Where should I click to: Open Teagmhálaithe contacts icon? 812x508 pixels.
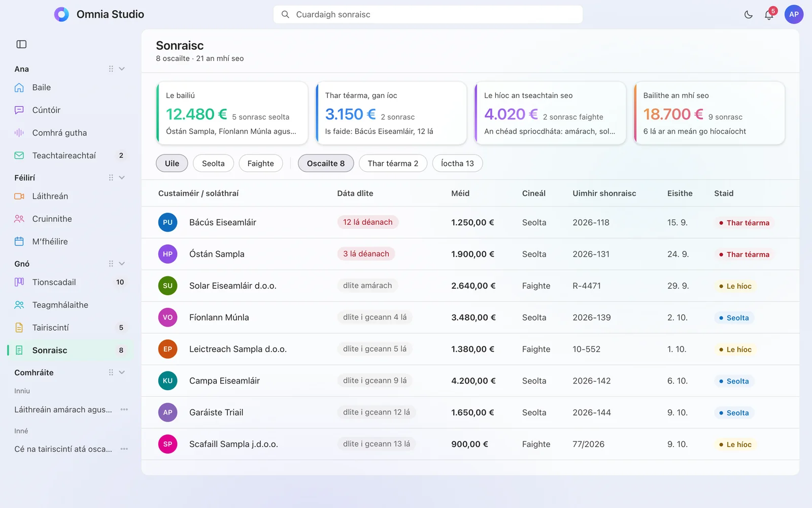tap(19, 305)
